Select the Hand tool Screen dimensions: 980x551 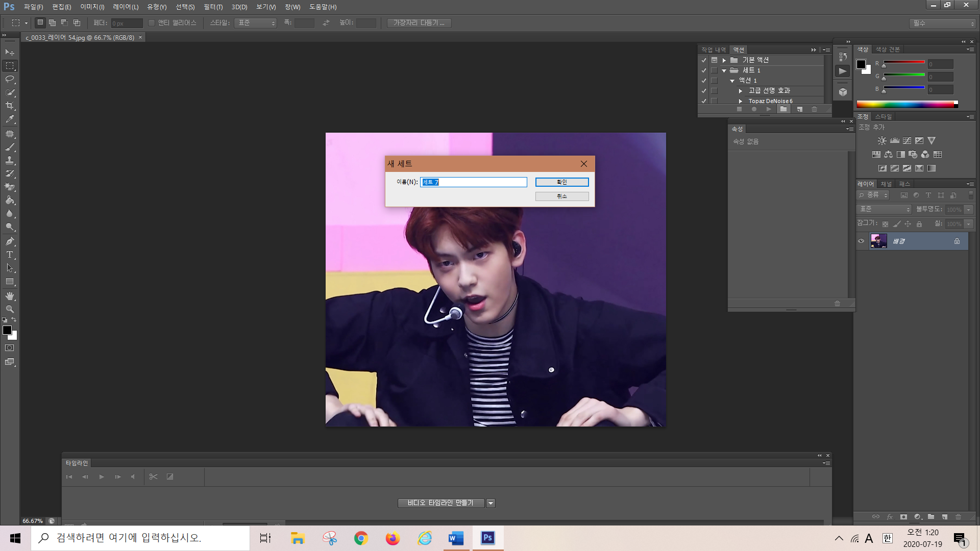click(x=10, y=296)
